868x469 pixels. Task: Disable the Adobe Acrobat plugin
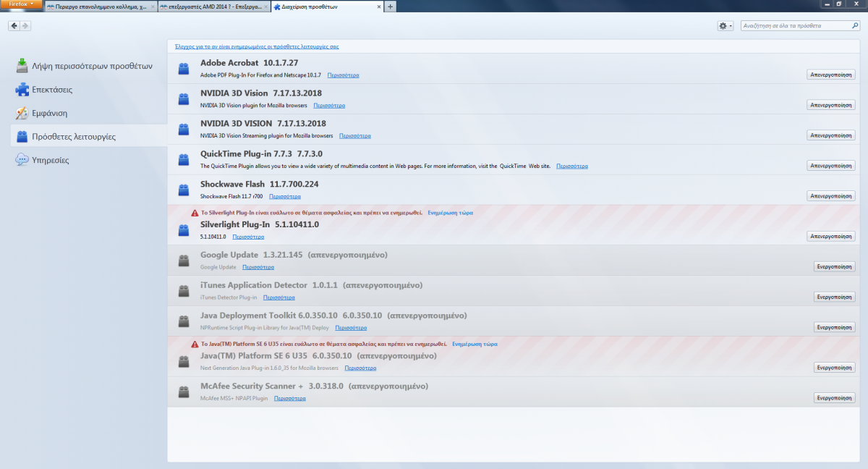831,75
